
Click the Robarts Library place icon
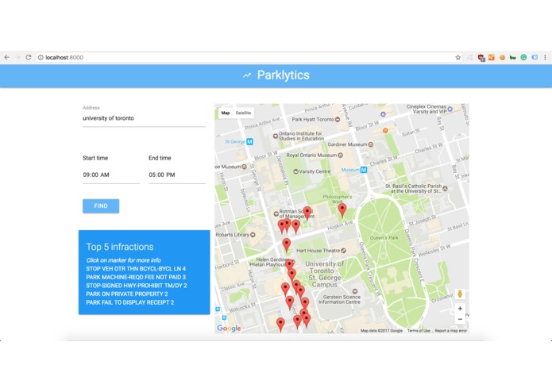(253, 235)
